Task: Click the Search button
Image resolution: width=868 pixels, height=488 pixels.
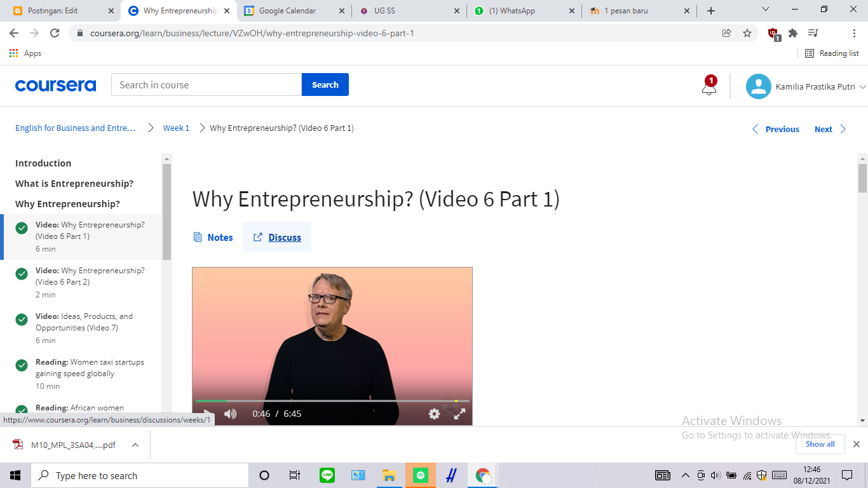Action: click(325, 85)
